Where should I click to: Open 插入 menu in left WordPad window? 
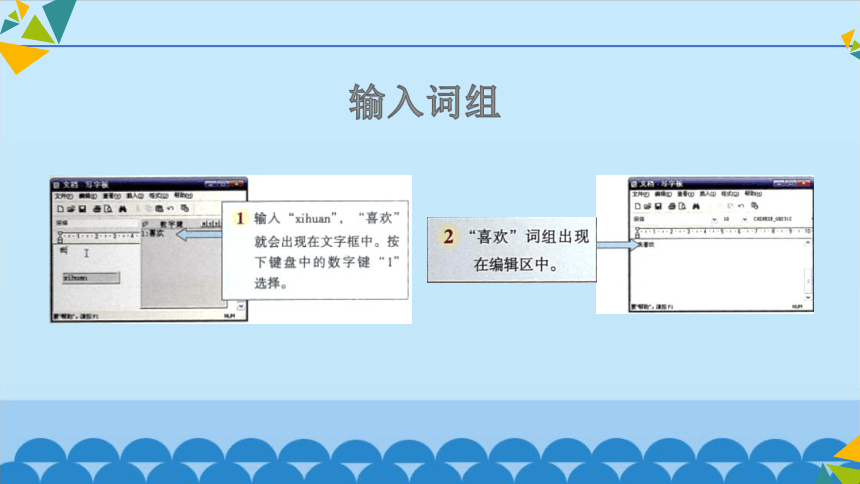pyautogui.click(x=135, y=196)
